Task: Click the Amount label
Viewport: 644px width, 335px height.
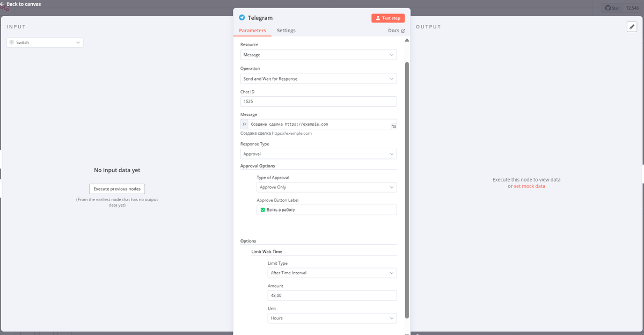Action: pos(275,286)
